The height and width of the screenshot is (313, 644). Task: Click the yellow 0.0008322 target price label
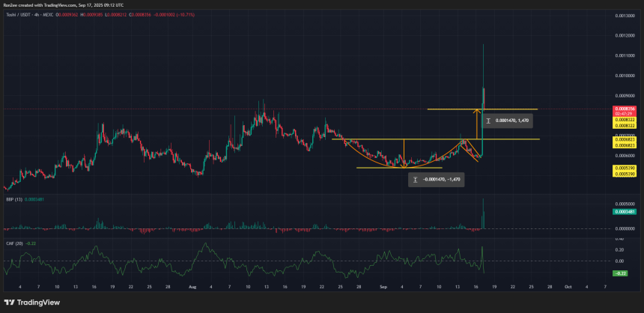coord(623,119)
